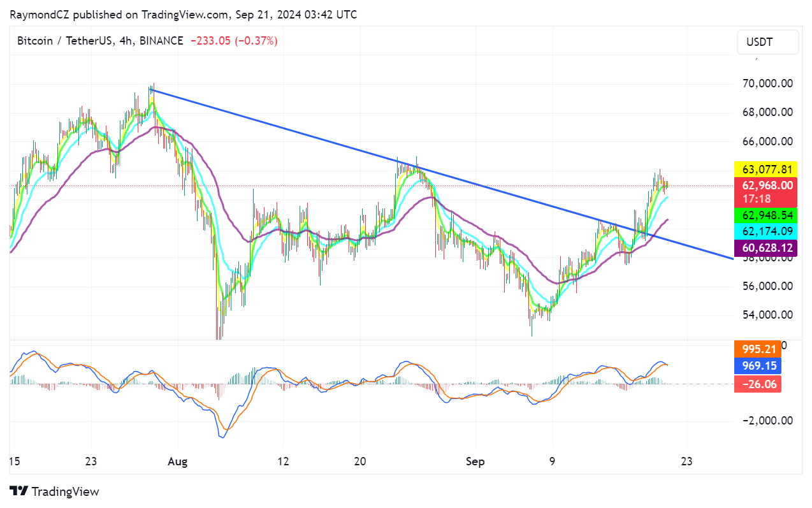812x508 pixels.
Task: Click the green 62,948.54 price label
Action: [765, 215]
